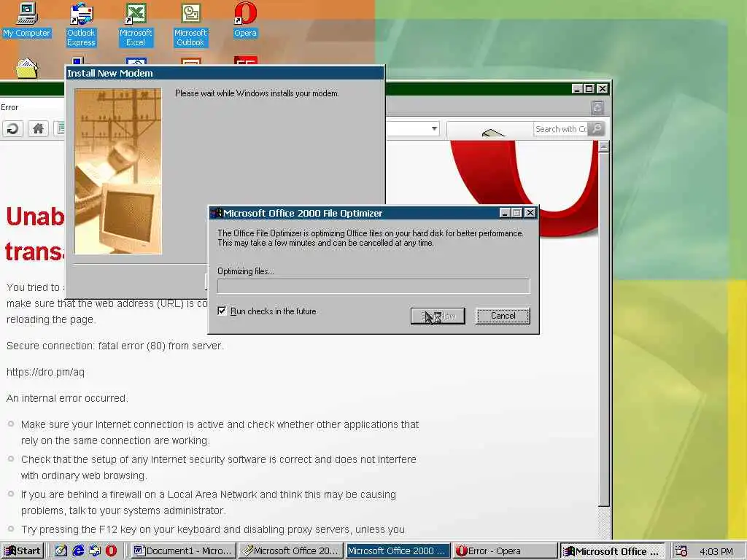Maximize the Opera browser window
This screenshot has height=560, width=747.
tap(589, 89)
